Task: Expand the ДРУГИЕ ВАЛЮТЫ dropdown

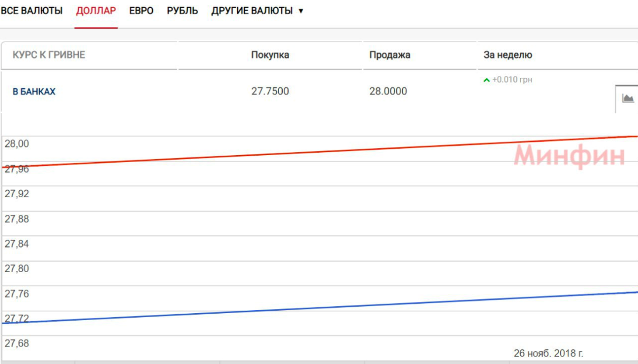Action: pos(257,11)
